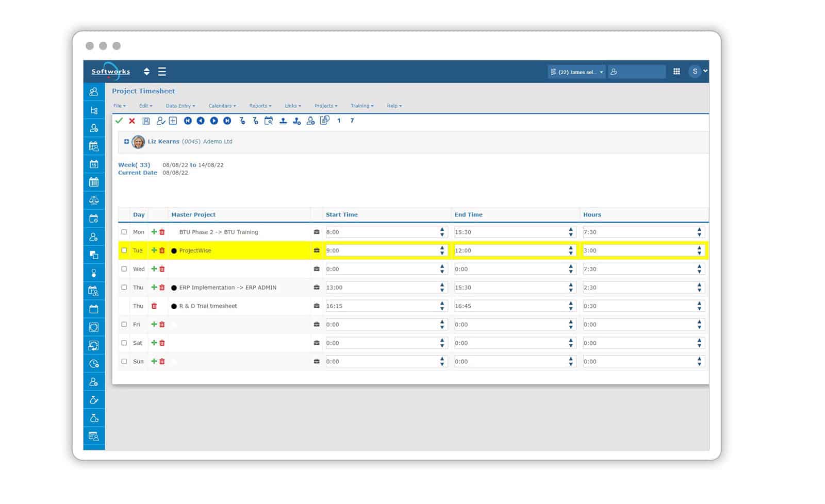
Task: Select the checkbox beside the Friday row
Action: tap(124, 324)
